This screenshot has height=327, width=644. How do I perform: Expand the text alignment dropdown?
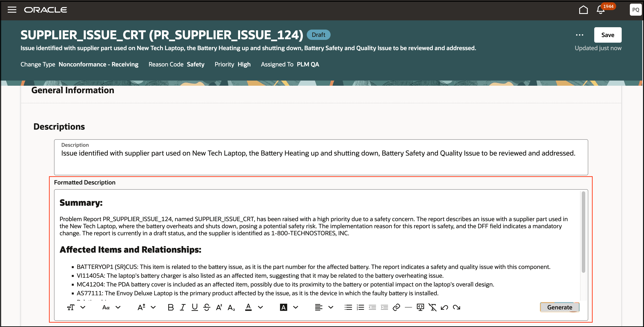(331, 307)
